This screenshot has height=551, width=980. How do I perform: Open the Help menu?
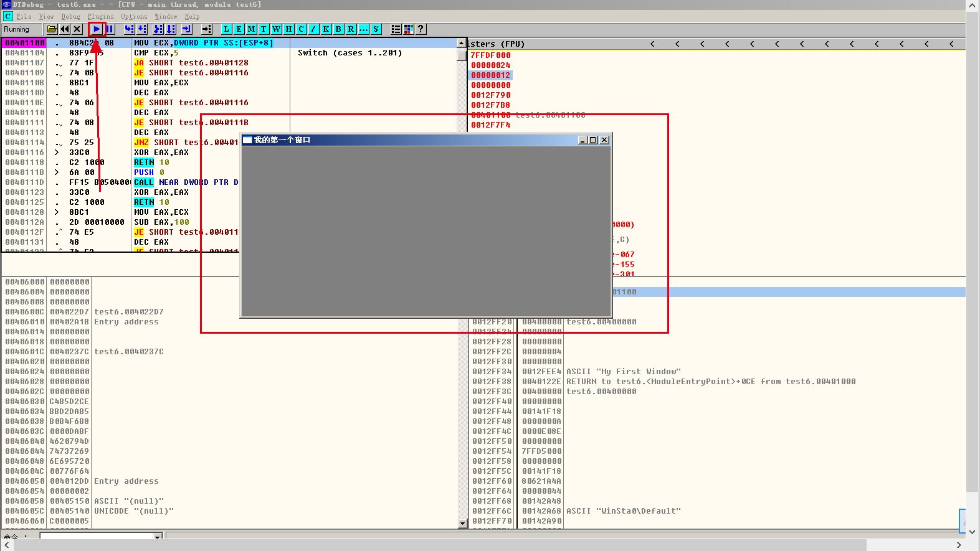coord(192,17)
